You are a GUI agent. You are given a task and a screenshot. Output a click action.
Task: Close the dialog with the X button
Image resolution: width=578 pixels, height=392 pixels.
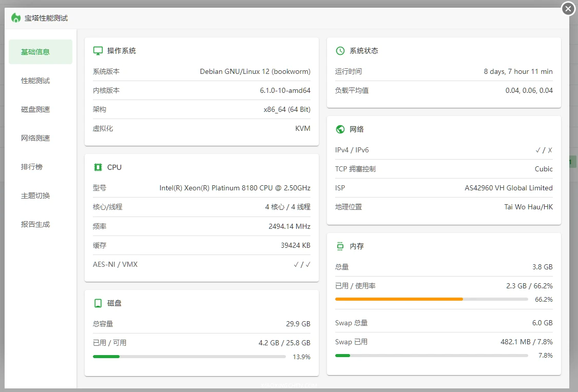click(x=568, y=9)
